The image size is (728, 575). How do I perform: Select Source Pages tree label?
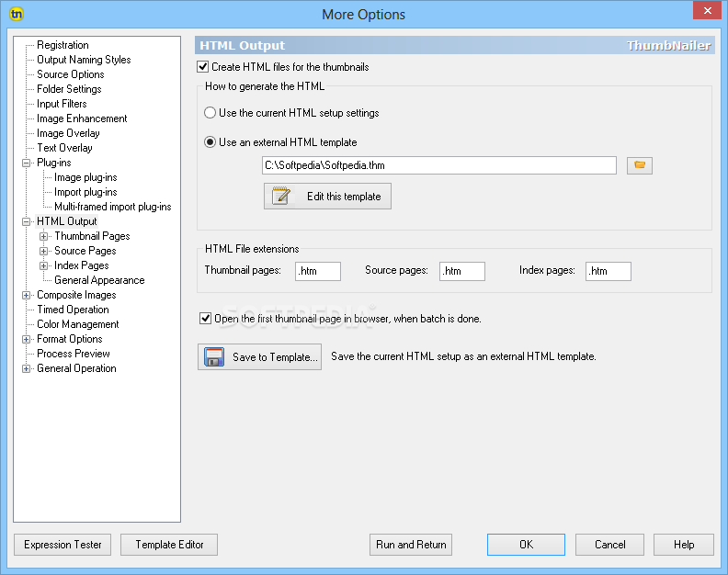tap(85, 251)
